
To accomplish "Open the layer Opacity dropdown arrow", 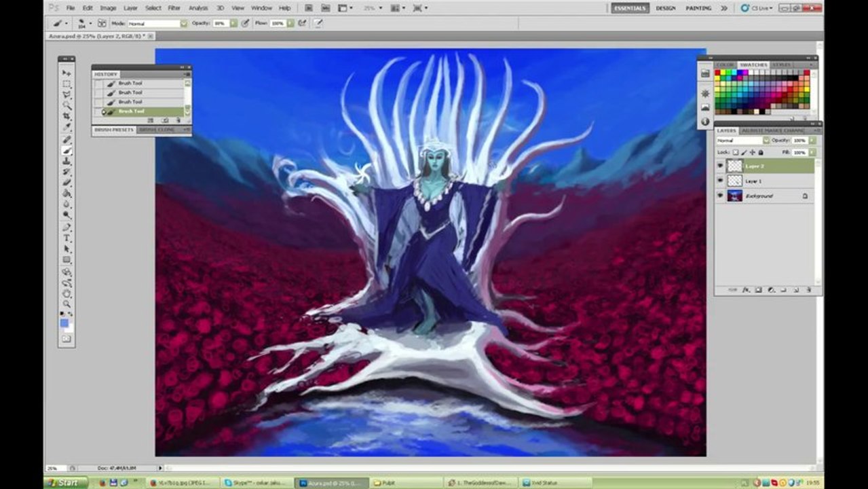I will click(x=812, y=141).
